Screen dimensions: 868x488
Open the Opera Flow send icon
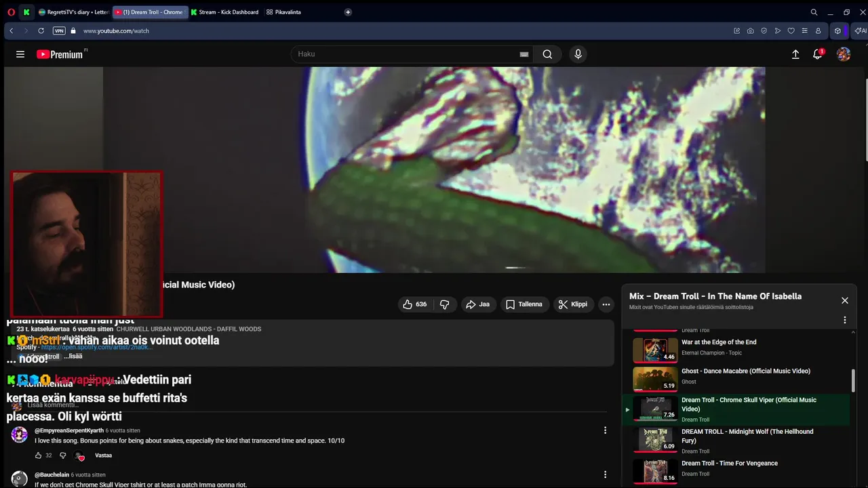click(x=777, y=30)
